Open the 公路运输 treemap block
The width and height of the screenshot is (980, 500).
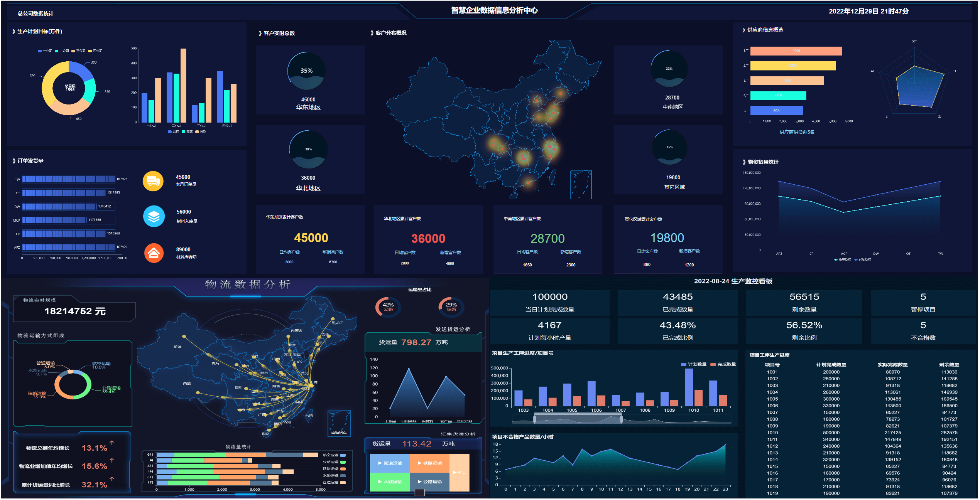(x=429, y=482)
